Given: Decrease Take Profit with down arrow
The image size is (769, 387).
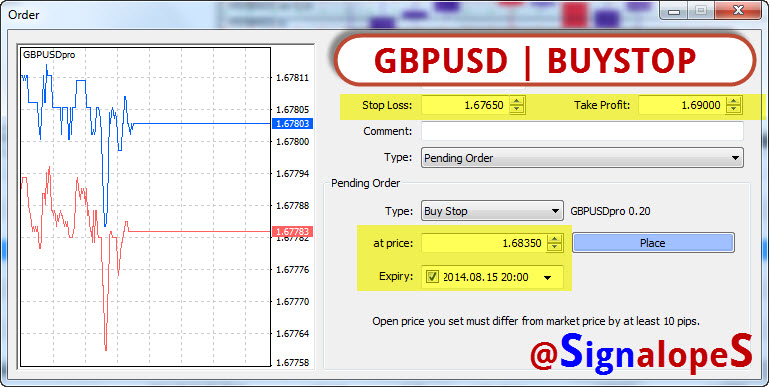Looking at the screenshot, I should 734,109.
